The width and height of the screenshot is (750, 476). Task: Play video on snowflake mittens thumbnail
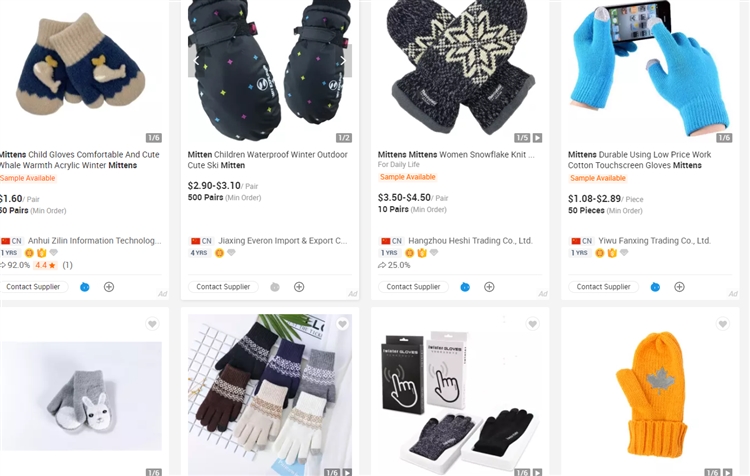538,138
